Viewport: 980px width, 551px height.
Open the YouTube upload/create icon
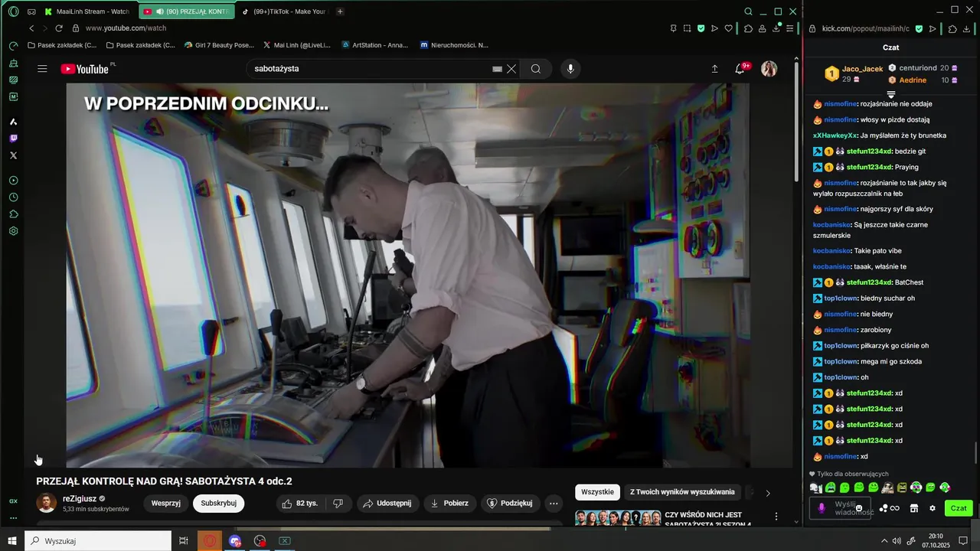click(715, 69)
